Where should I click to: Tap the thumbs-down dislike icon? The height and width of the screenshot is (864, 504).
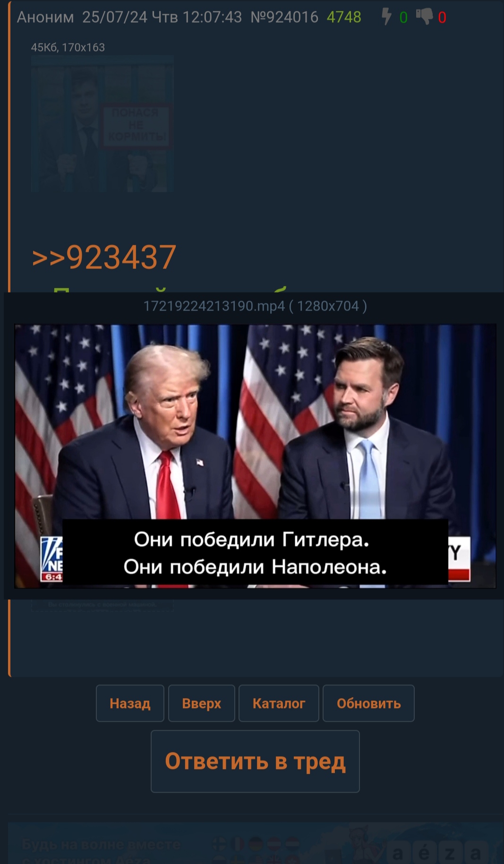424,17
